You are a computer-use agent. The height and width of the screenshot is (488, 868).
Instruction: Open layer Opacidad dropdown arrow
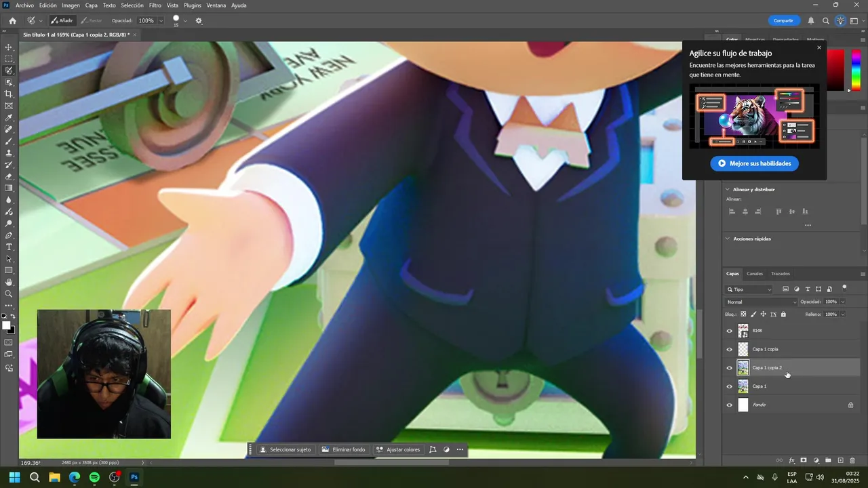point(843,302)
